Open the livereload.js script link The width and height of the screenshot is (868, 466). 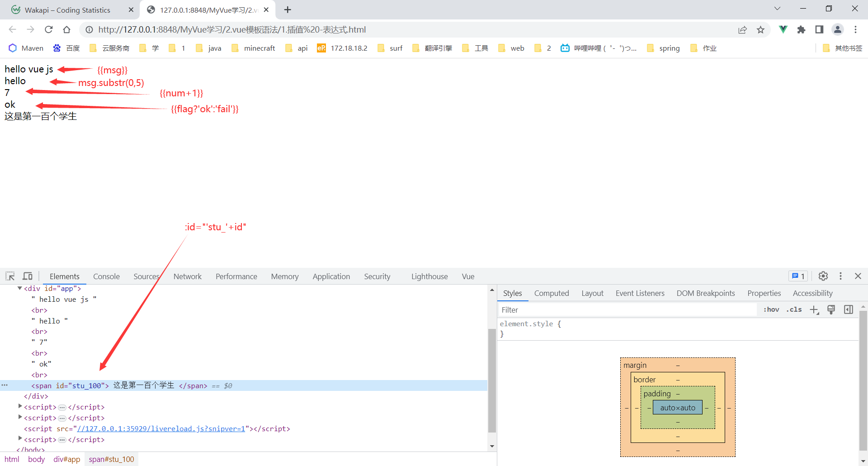point(161,428)
